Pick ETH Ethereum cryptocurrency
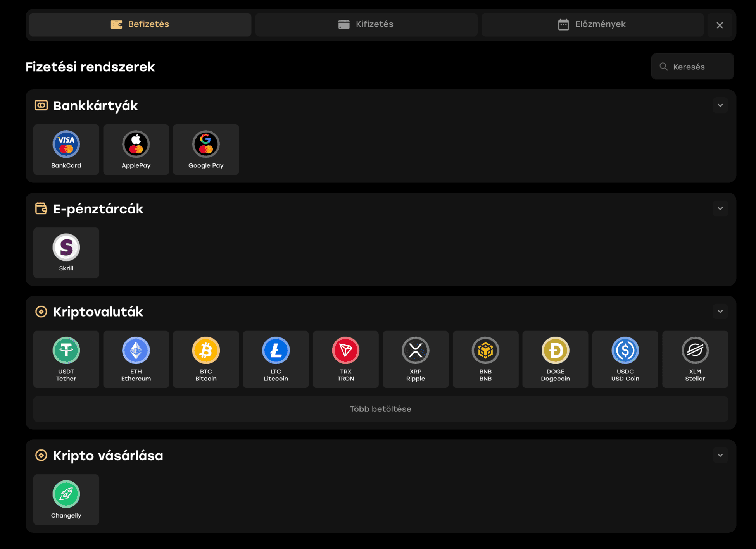Image resolution: width=756 pixels, height=549 pixels. click(136, 359)
